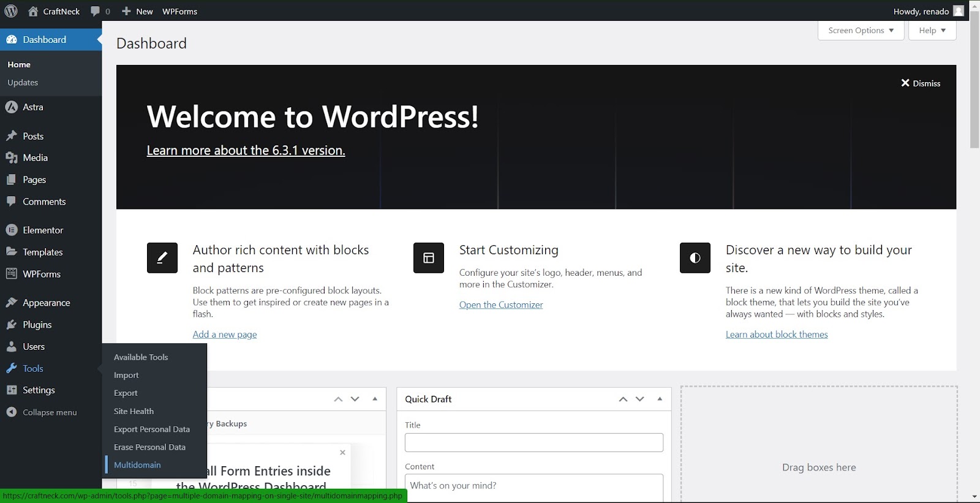The width and height of the screenshot is (980, 503).
Task: Click the What's on your mind content box
Action: 534,488
